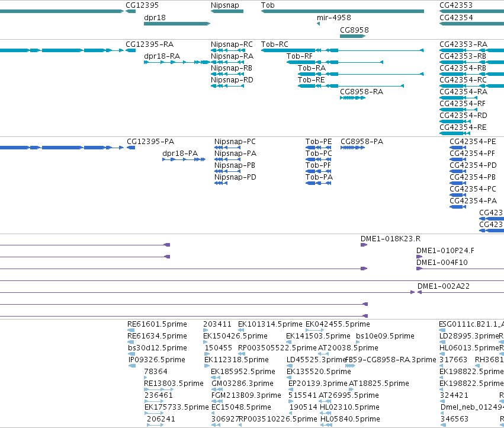Click transcript CG12395-RA label

(149, 44)
